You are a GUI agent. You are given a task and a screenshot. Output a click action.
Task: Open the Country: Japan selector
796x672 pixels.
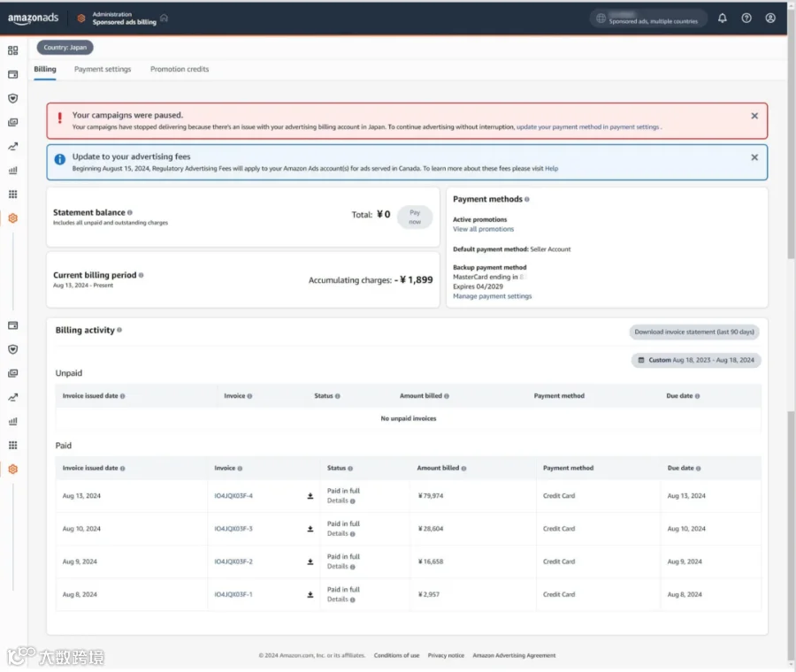click(x=65, y=47)
